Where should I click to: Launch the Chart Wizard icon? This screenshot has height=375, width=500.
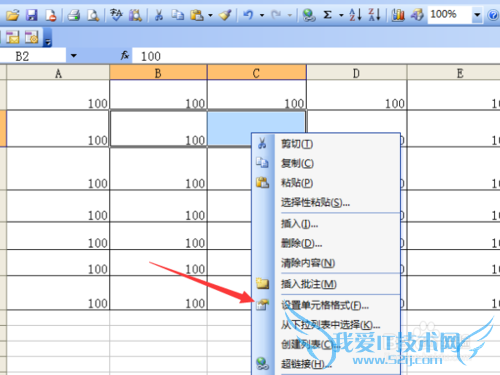click(x=398, y=15)
